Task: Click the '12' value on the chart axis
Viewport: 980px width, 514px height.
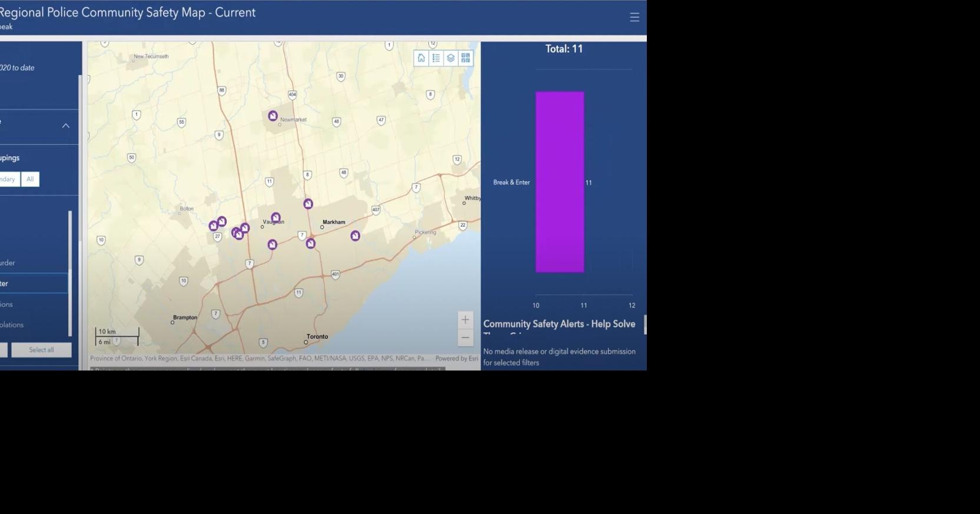Action: [x=632, y=305]
